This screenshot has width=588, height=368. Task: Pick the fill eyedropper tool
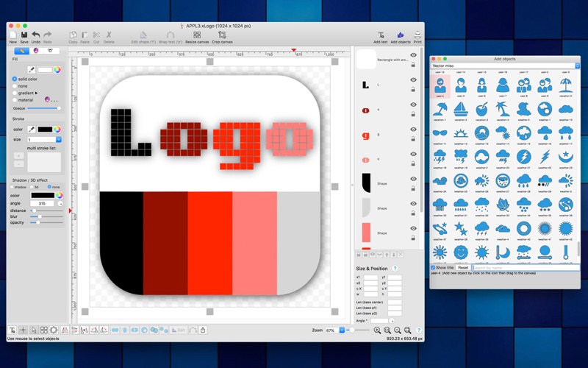[x=31, y=70]
